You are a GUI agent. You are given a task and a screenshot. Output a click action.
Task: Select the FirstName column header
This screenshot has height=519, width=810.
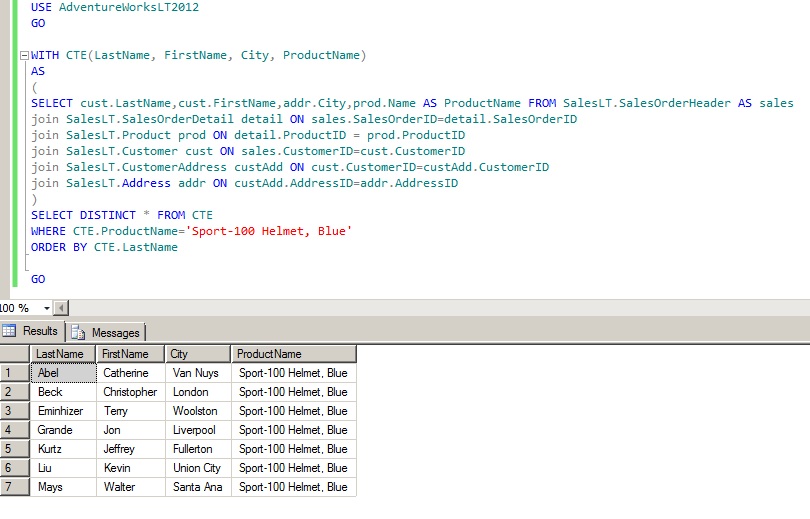pos(131,354)
